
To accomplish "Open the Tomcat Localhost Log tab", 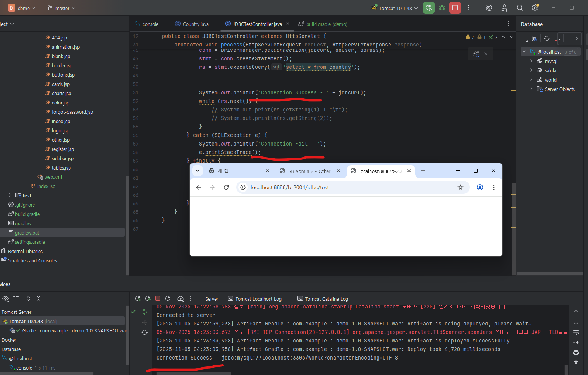I will (254, 299).
